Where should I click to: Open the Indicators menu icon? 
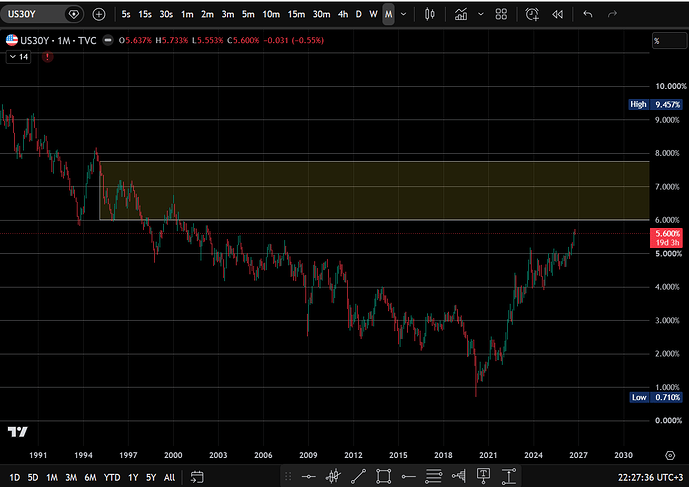(461, 15)
